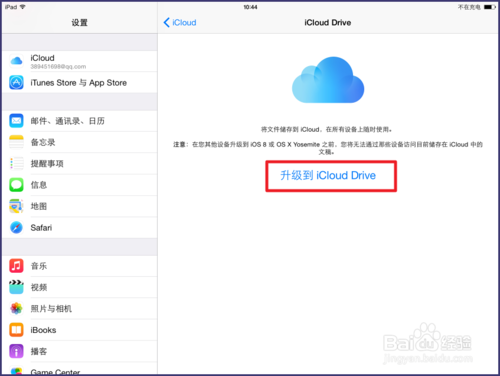Select 照片与相机 in settings list
Screen dimensions: 500x376
pyautogui.click(x=80, y=308)
